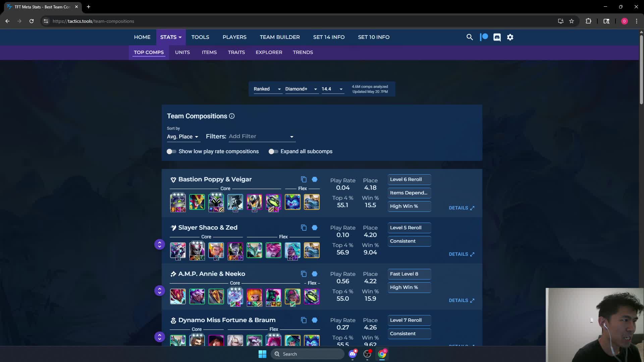Open the site search magnifier icon

(x=470, y=37)
